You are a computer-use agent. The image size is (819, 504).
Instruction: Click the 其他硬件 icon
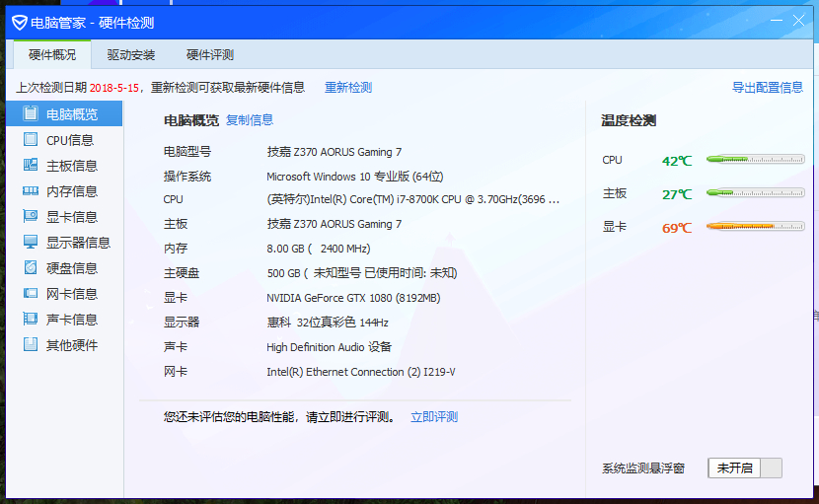(31, 344)
